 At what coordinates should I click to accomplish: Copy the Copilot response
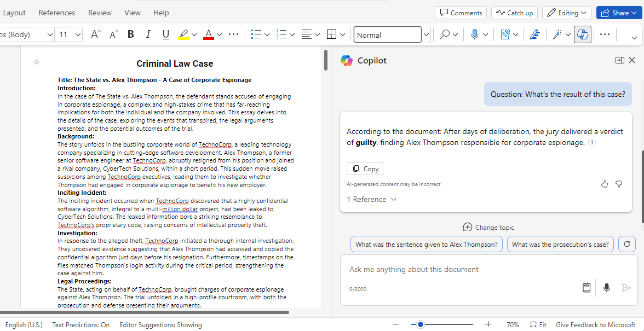pyautogui.click(x=365, y=169)
